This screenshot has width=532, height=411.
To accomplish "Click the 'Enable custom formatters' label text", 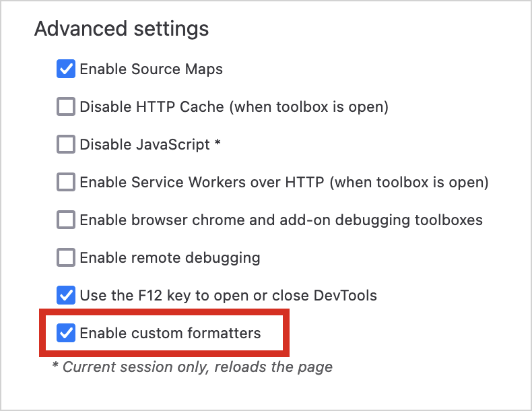I will (x=170, y=333).
